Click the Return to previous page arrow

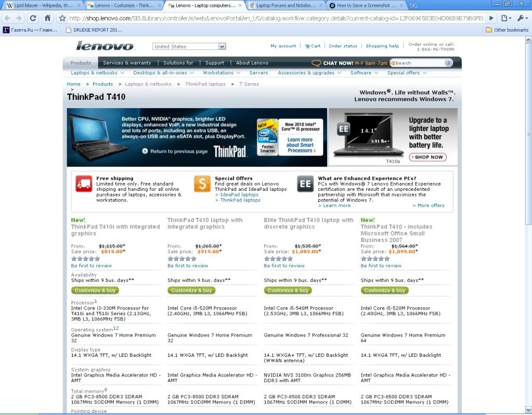(145, 151)
